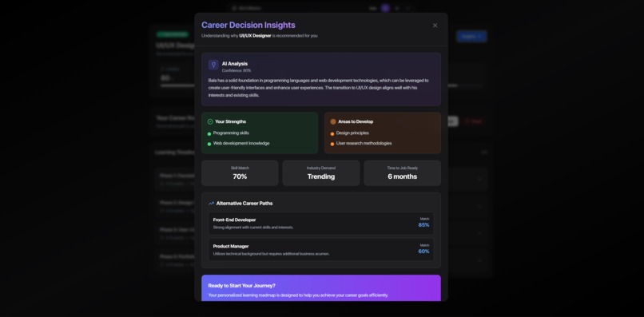The height and width of the screenshot is (317, 644).
Task: Click the purple user avatar in background header
Action: [385, 8]
